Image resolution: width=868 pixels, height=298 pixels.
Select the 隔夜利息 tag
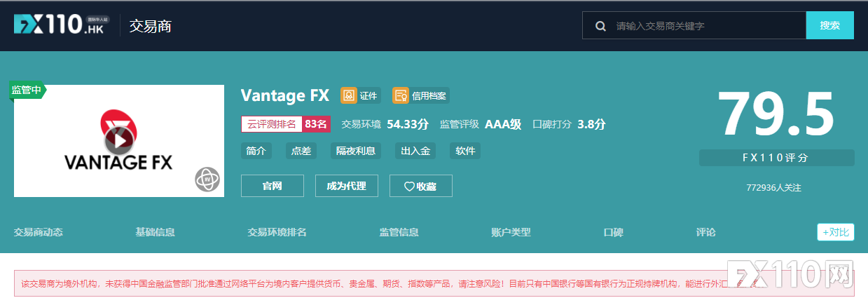(x=356, y=151)
